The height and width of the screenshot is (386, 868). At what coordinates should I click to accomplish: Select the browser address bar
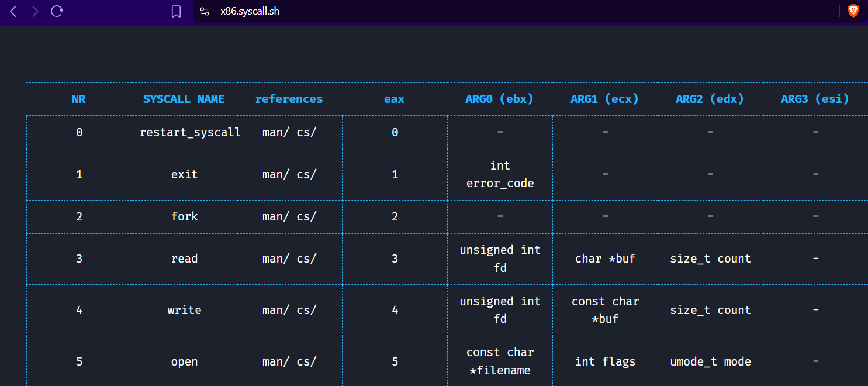250,11
